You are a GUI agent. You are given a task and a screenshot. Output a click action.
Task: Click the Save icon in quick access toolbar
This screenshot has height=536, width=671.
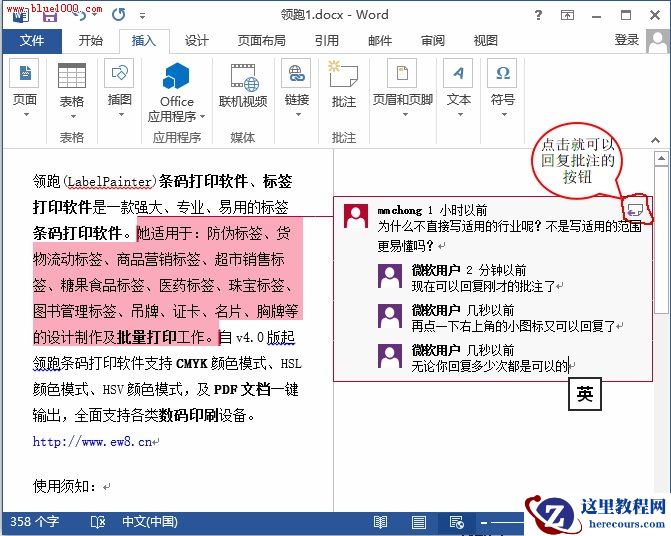click(50, 15)
